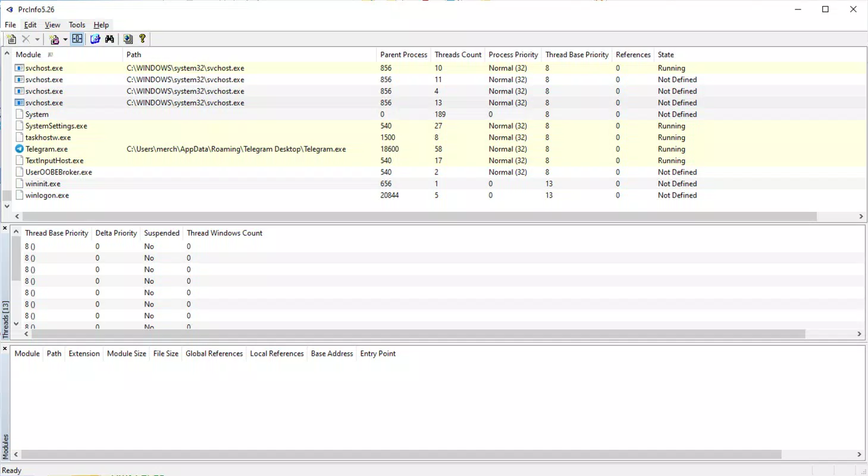Click the Module Size header in Modules panel
The image size is (868, 476).
pos(127,353)
